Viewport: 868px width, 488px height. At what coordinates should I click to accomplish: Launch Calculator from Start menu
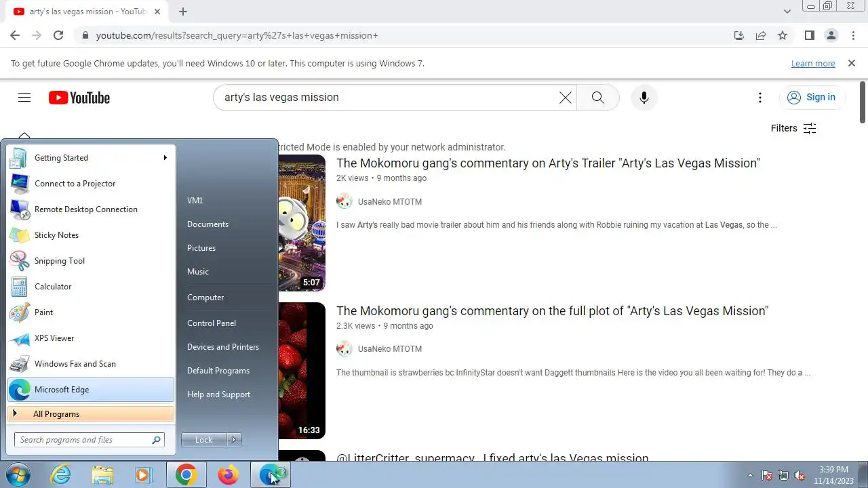point(91,287)
